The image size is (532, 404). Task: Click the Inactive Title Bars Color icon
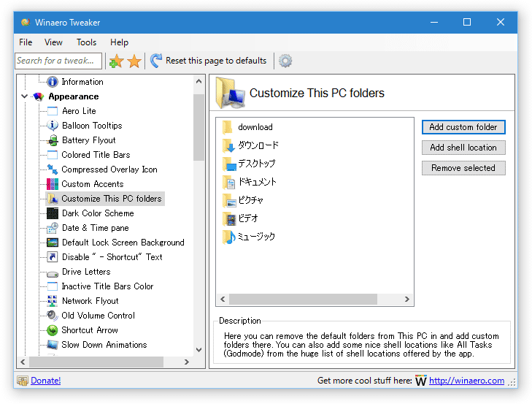53,286
